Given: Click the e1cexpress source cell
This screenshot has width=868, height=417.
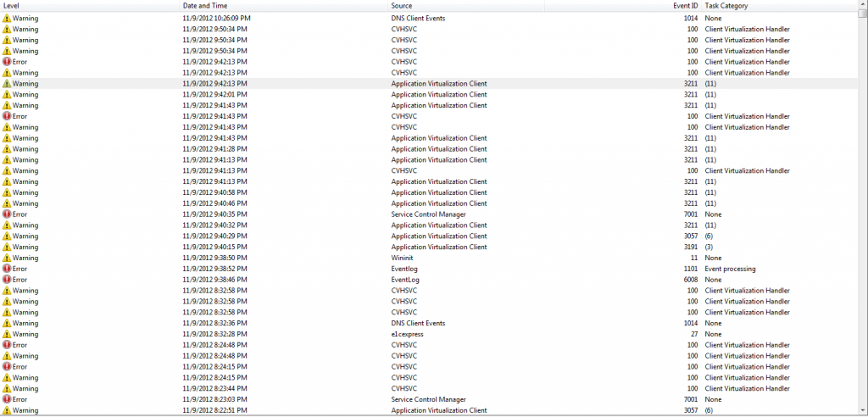Looking at the screenshot, I should pos(408,334).
